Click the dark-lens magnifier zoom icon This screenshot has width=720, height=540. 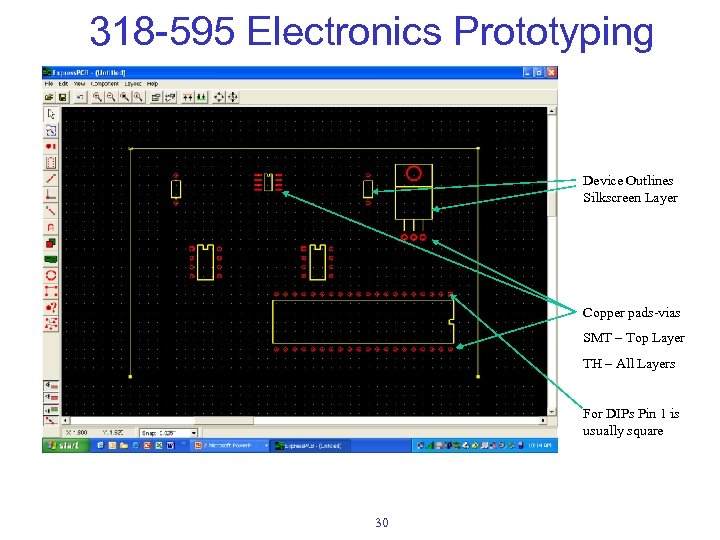click(x=124, y=97)
